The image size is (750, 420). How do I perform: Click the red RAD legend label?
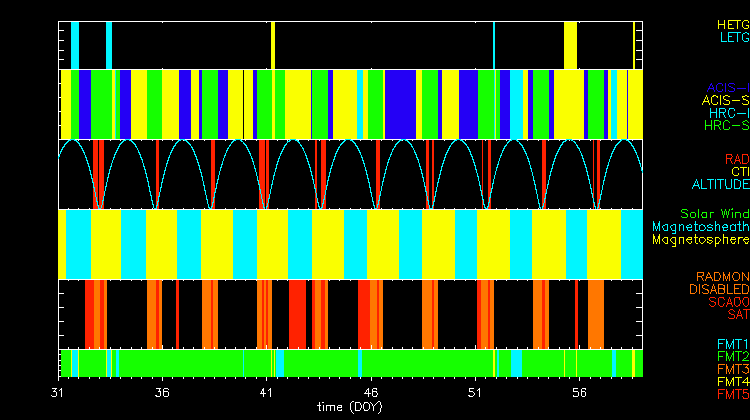coord(736,159)
